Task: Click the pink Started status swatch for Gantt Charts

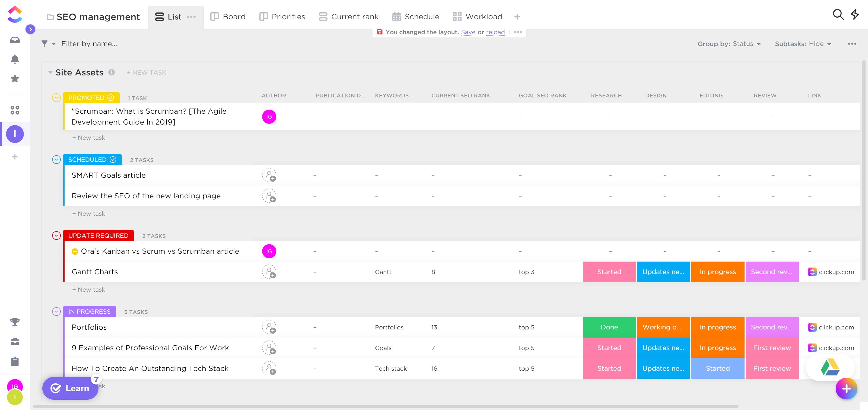Action: [609, 272]
